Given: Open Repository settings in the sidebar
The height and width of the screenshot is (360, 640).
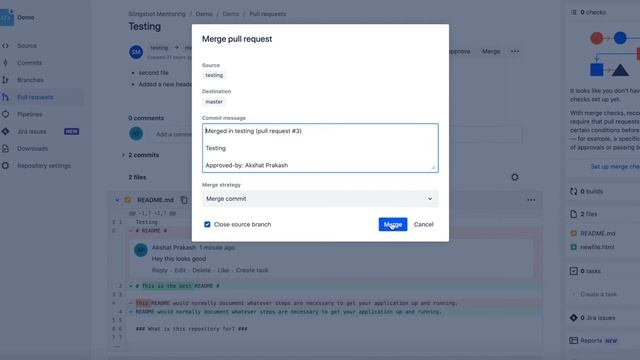Looking at the screenshot, I should pyautogui.click(x=44, y=166).
